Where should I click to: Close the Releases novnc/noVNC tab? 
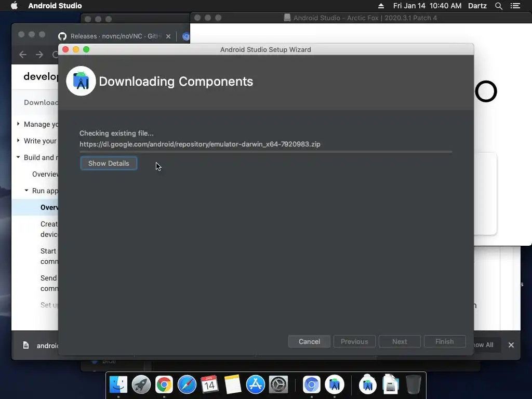tap(168, 36)
